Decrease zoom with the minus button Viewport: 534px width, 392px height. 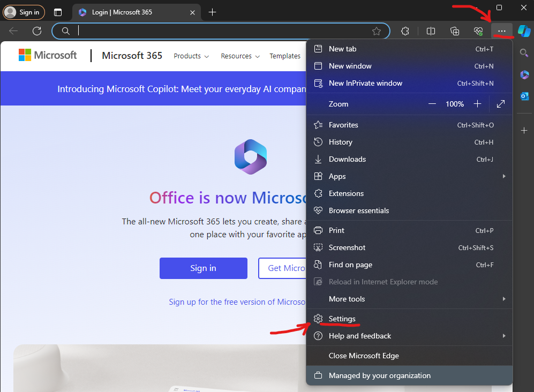point(432,104)
